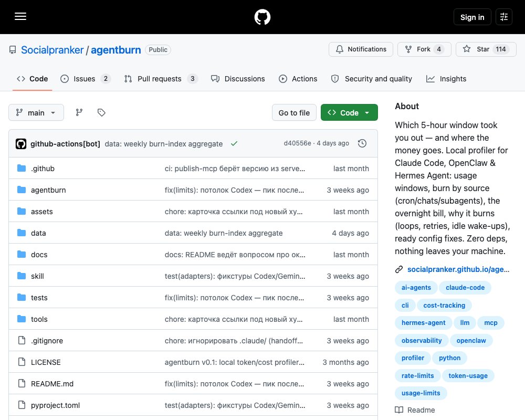Open commit 'agentburn v0.1: local token/cost profiler'
Image resolution: width=525 pixels, height=420 pixels.
click(234, 362)
